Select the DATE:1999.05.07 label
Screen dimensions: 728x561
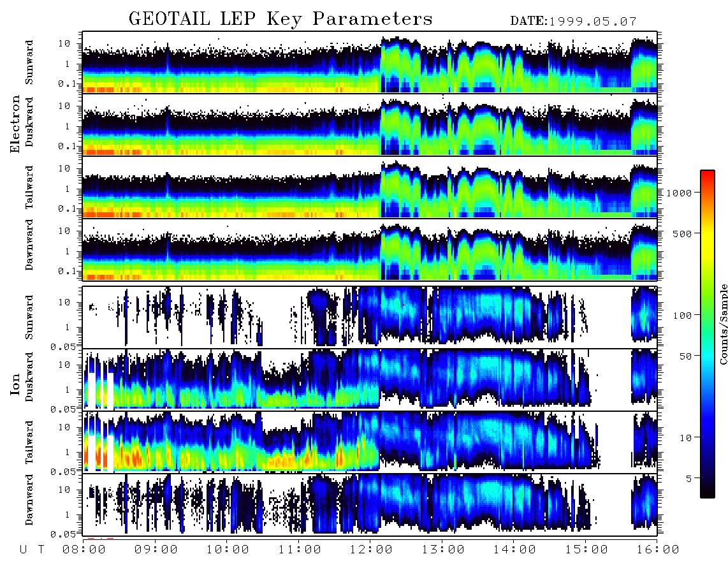coord(573,21)
